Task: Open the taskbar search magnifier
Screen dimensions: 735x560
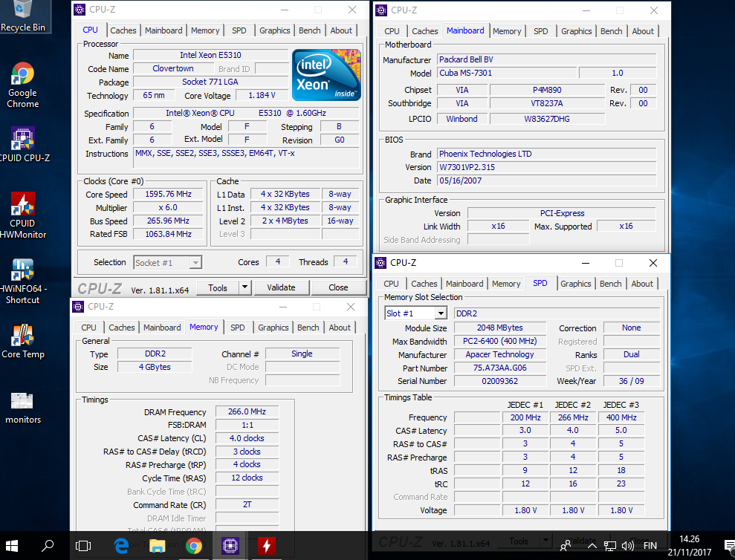Action: pyautogui.click(x=48, y=545)
